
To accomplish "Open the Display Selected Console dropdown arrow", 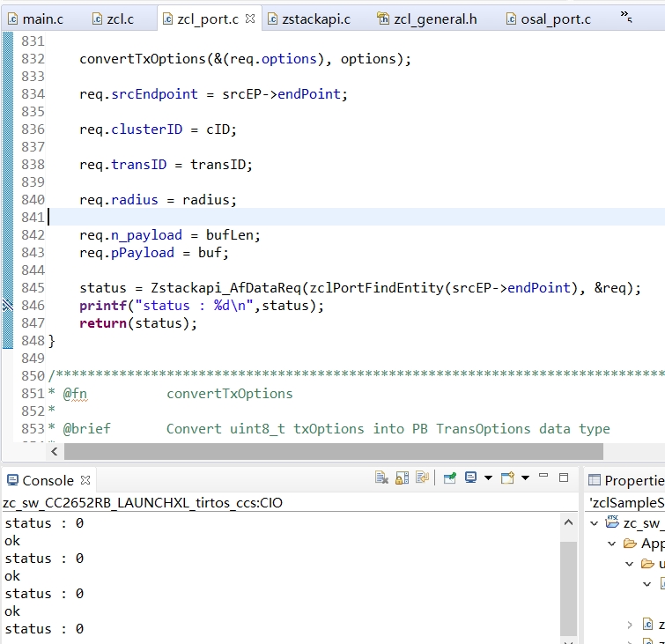I will pos(488,477).
